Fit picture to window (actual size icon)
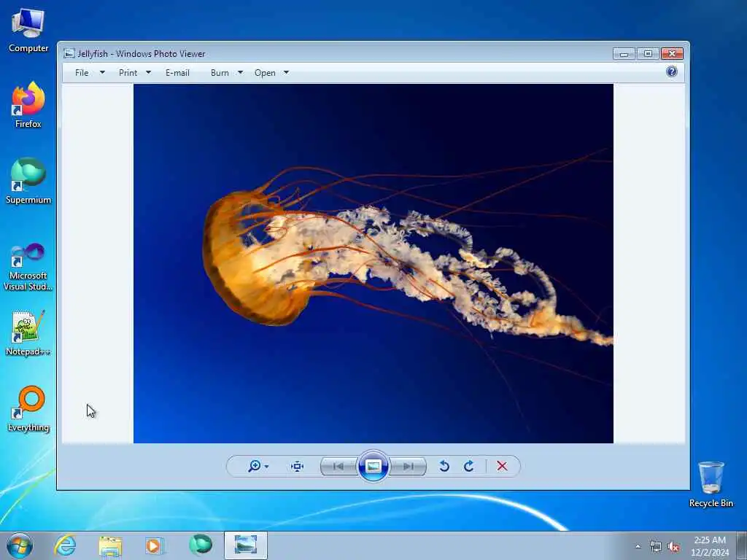The width and height of the screenshot is (747, 560). pos(298,466)
